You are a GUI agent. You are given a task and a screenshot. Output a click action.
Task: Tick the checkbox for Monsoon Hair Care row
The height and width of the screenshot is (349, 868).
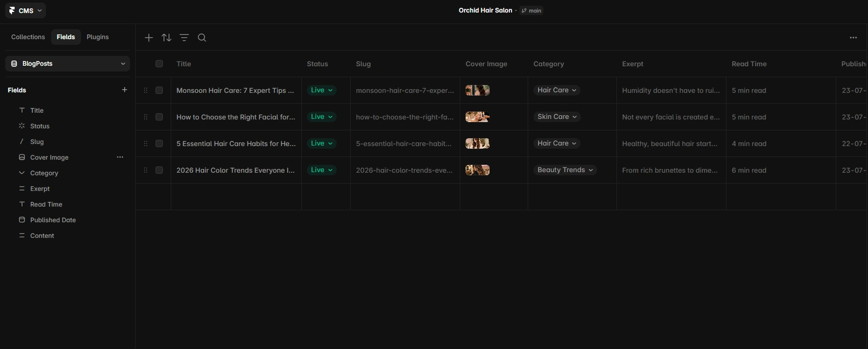coord(159,90)
